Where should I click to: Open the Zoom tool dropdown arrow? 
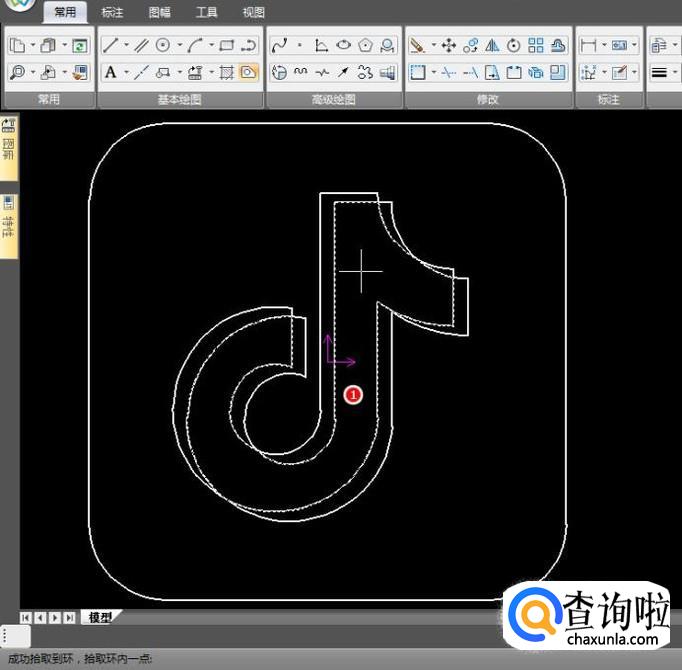(x=33, y=72)
